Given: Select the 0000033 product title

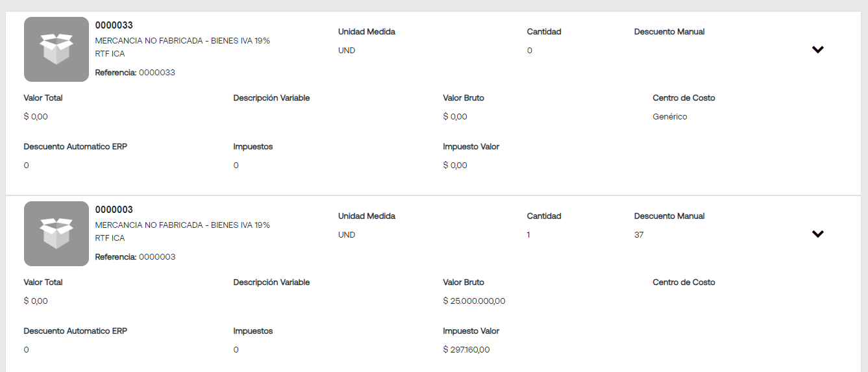Looking at the screenshot, I should tap(114, 25).
